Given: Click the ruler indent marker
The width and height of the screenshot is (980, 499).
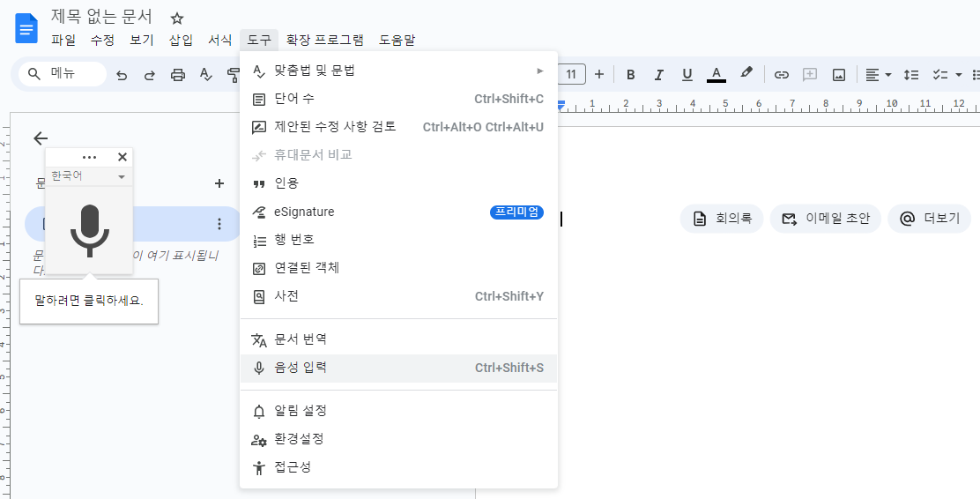Looking at the screenshot, I should pyautogui.click(x=561, y=107).
